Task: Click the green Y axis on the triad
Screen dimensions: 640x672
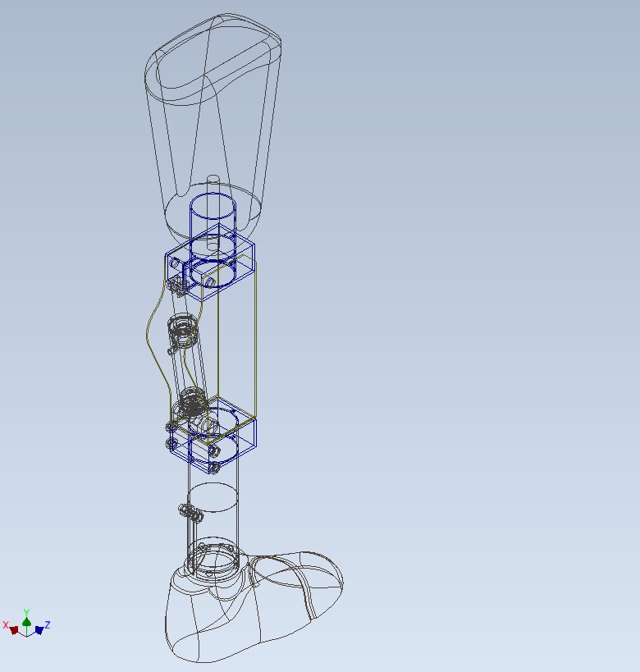Action: pyautogui.click(x=26, y=621)
